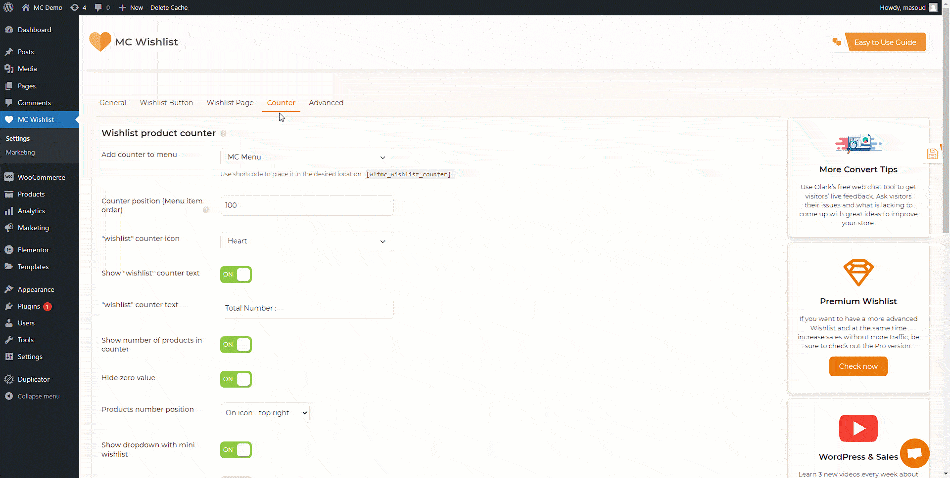This screenshot has width=950, height=478.
Task: Toggle Show wishlist counter text switch
Action: point(236,274)
